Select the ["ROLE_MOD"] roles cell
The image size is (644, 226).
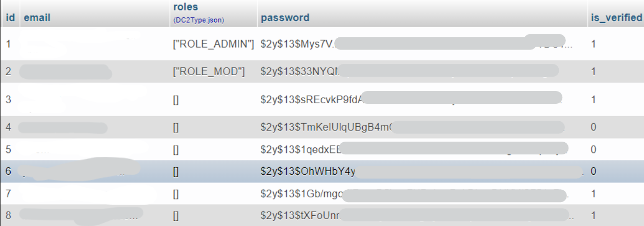point(209,72)
